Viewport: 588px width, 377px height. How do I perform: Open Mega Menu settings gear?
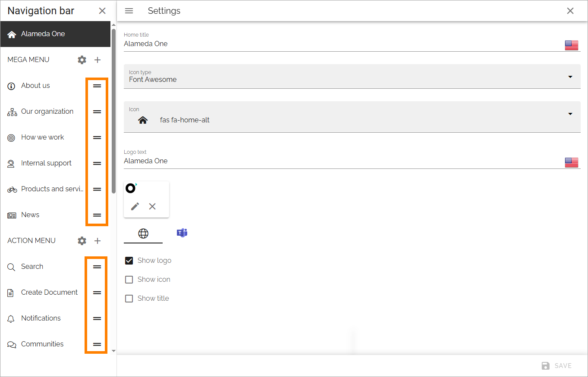82,60
